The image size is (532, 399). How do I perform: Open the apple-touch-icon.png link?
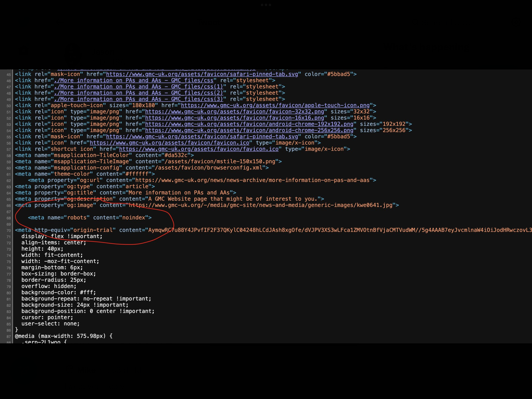pos(275,105)
